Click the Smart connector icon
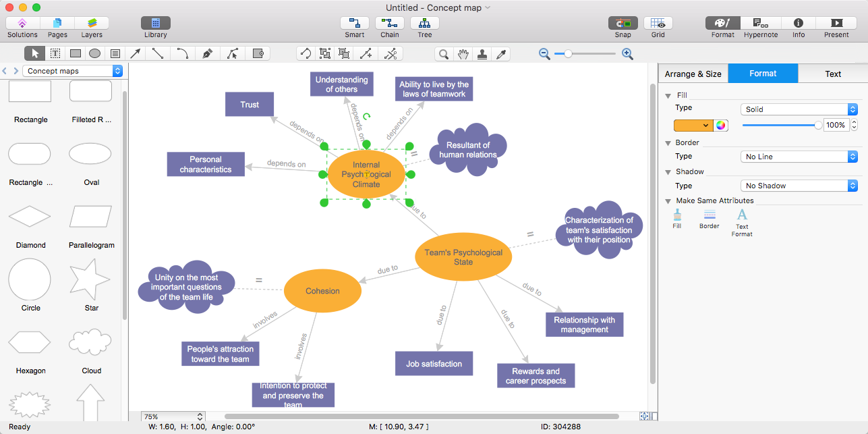The height and width of the screenshot is (434, 868). click(x=355, y=23)
